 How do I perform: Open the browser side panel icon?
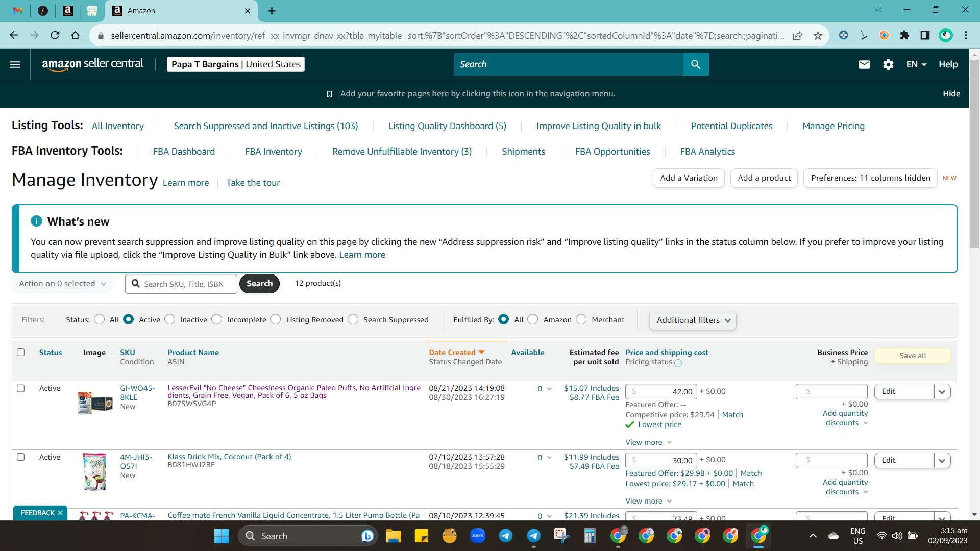[925, 35]
